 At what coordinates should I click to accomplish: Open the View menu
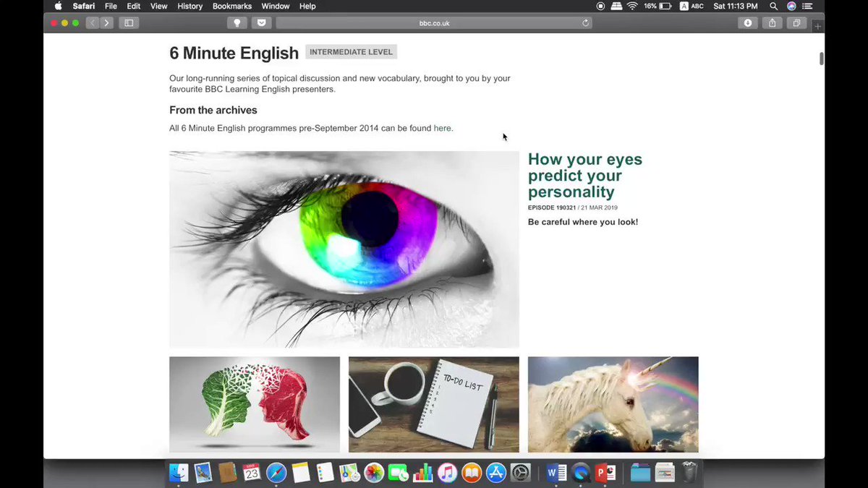(158, 6)
